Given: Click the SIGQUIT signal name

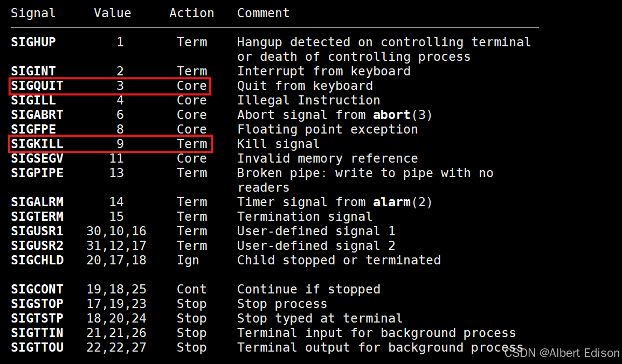Looking at the screenshot, I should click(x=37, y=86).
